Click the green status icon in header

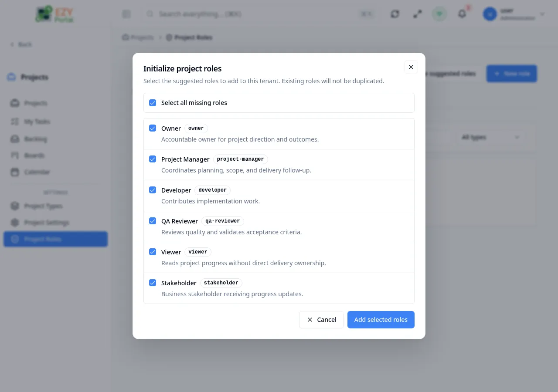pos(439,14)
